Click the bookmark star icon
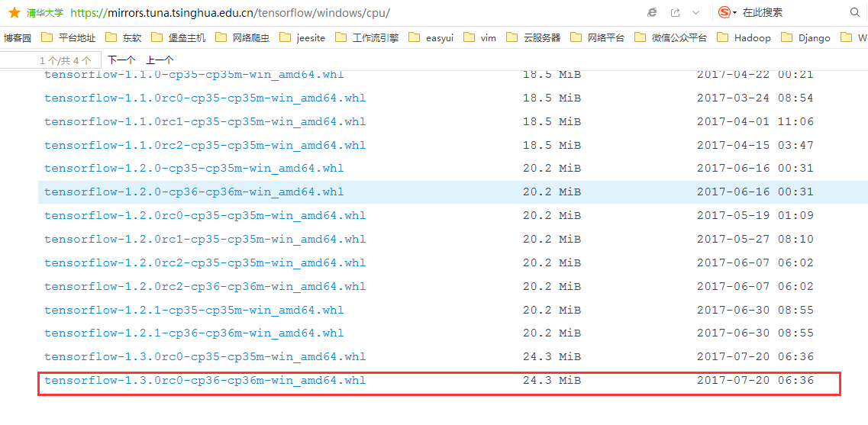The width and height of the screenshot is (868, 425). click(x=15, y=12)
